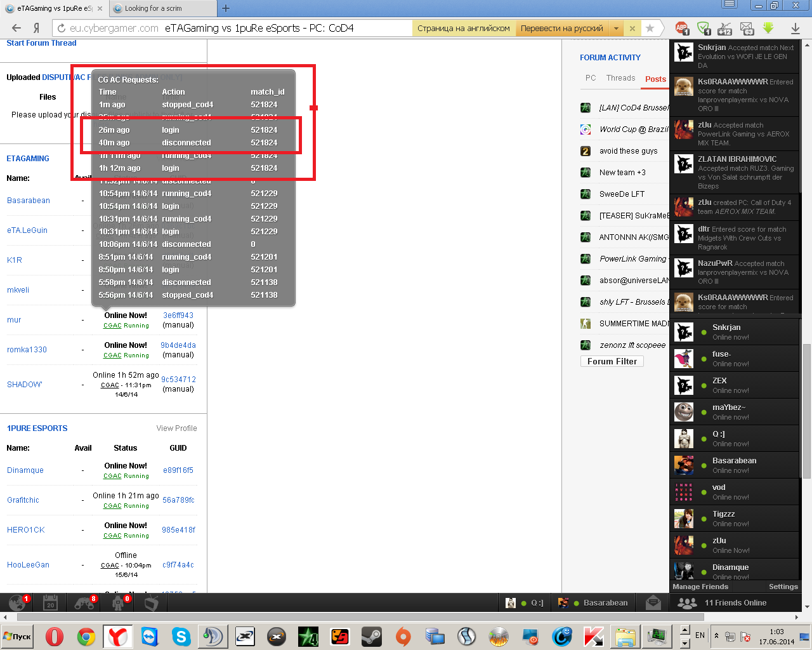
Task: Close the translation bar
Action: point(632,28)
